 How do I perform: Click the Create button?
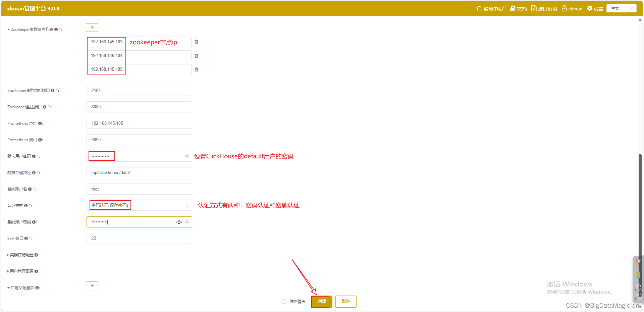(322, 302)
